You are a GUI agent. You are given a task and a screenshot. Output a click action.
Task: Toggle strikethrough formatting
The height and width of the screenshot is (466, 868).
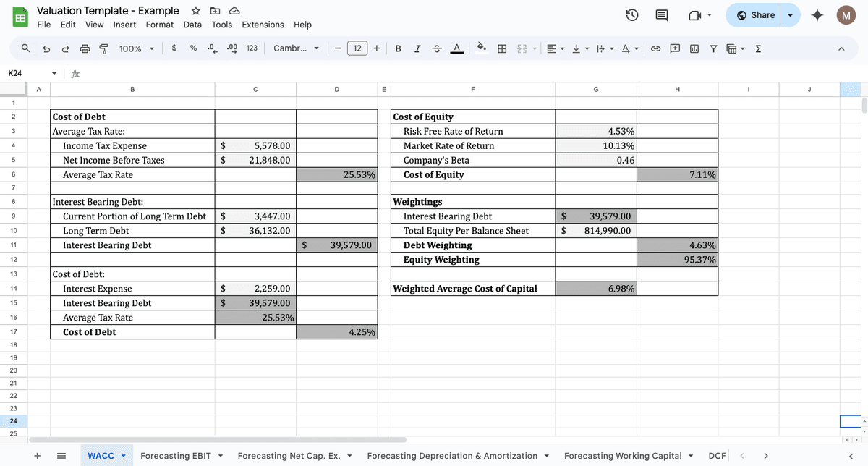pos(436,48)
